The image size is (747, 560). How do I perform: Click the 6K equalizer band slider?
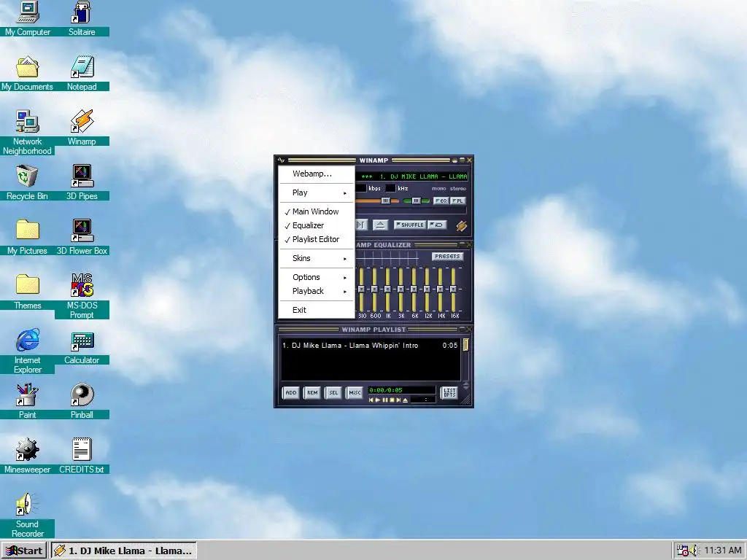[414, 289]
